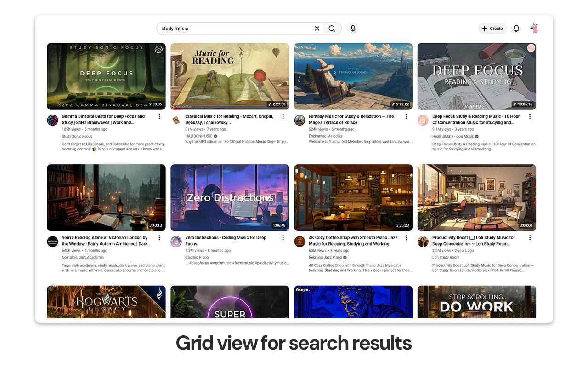Open 'Gamma Binaural Beats for Deep Focus' title
588x368 pixels.
(103, 120)
